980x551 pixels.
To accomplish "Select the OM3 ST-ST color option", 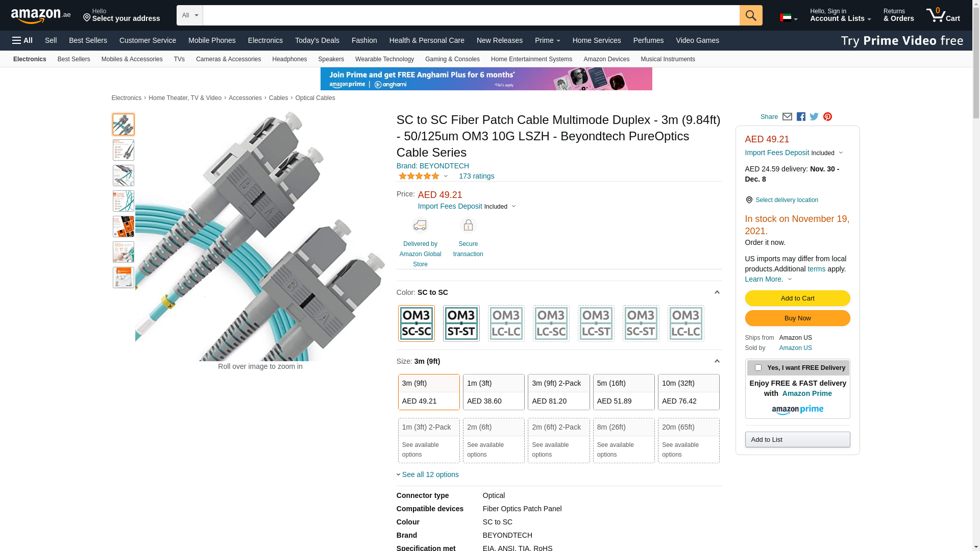I will click(461, 323).
